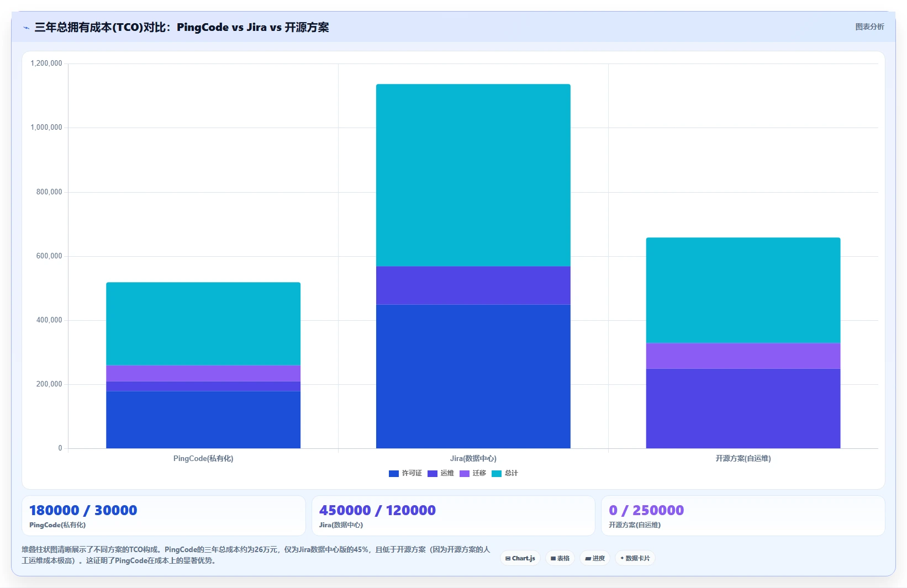Select the 开源方案 运维 indigo bar segment
The width and height of the screenshot is (907, 588).
coord(743,409)
